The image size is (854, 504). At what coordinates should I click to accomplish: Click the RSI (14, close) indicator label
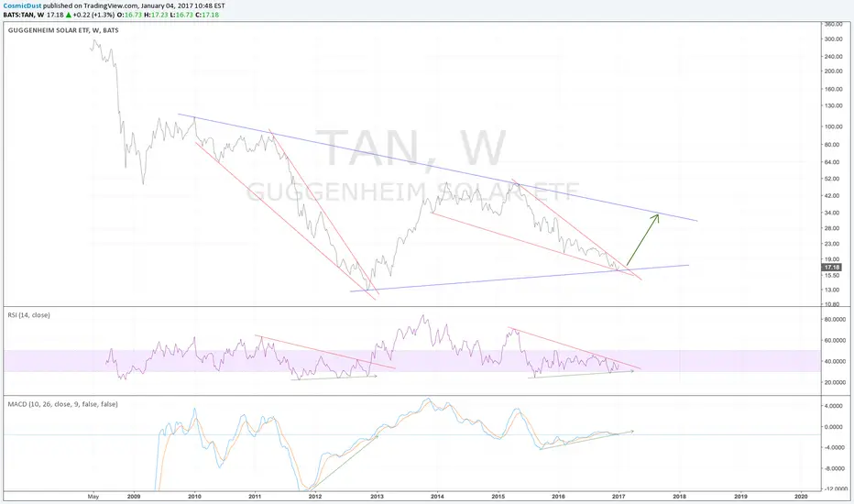pyautogui.click(x=29, y=315)
